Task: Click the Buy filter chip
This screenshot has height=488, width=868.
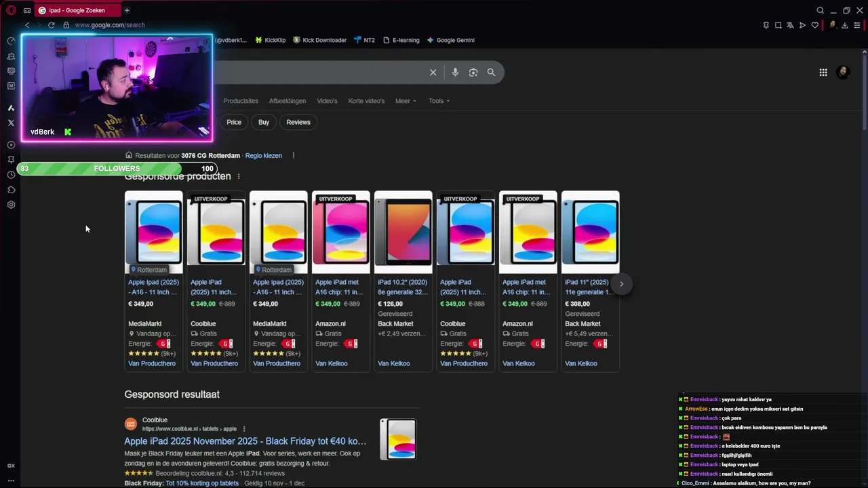Action: 264,122
